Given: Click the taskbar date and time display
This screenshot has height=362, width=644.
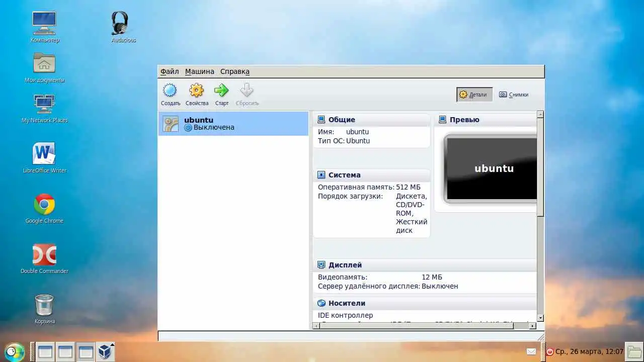Looking at the screenshot, I should tap(589, 352).
